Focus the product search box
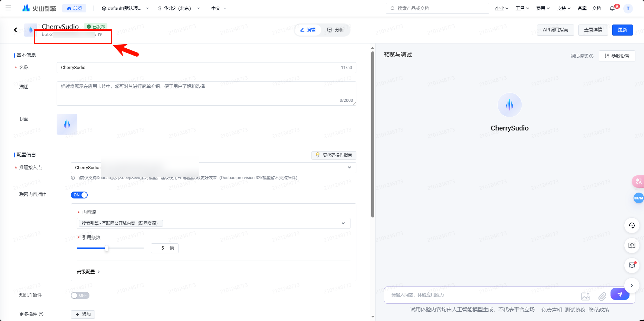The width and height of the screenshot is (644, 321). pyautogui.click(x=437, y=8)
